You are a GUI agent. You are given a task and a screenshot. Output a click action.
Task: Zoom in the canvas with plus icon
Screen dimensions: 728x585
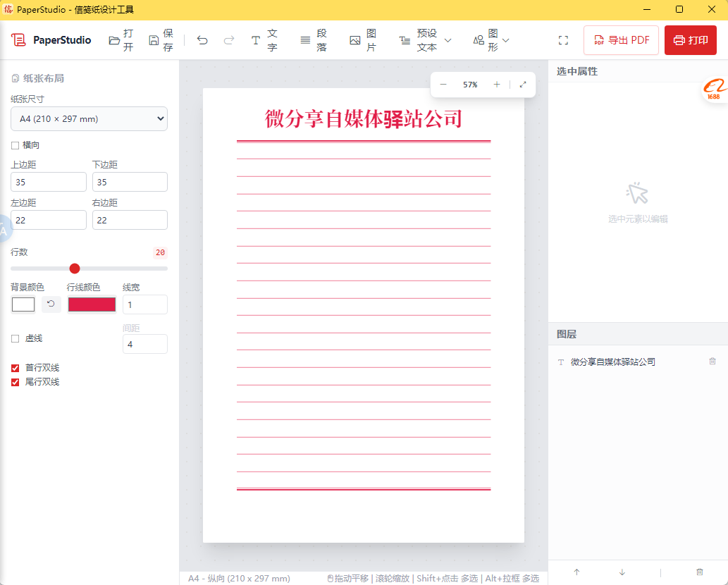497,85
